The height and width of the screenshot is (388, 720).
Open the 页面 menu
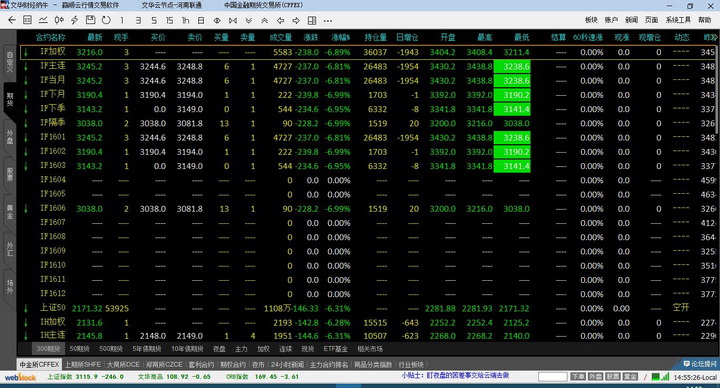[652, 20]
